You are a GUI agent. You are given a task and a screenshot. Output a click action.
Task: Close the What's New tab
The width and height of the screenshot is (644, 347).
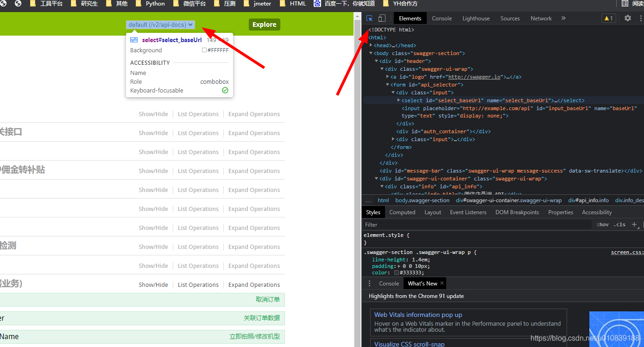[x=442, y=283]
